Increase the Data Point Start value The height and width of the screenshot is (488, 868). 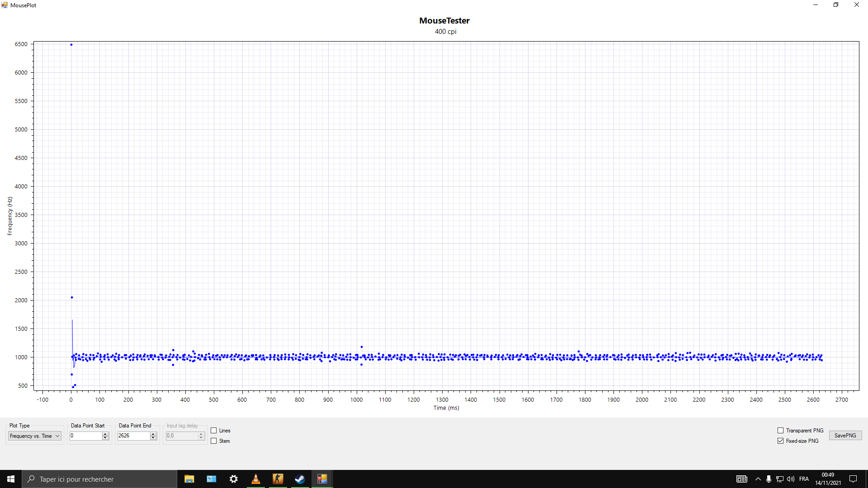(x=105, y=434)
